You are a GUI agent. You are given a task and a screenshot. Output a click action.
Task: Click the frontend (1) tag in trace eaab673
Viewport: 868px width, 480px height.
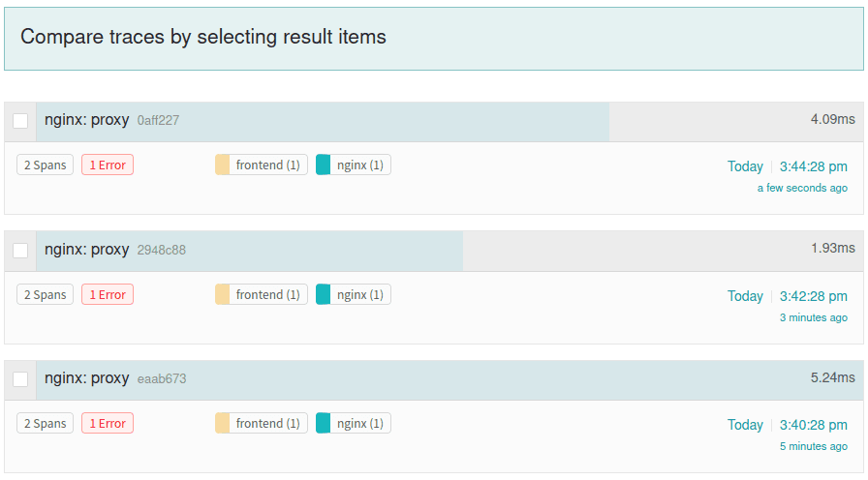click(x=262, y=424)
